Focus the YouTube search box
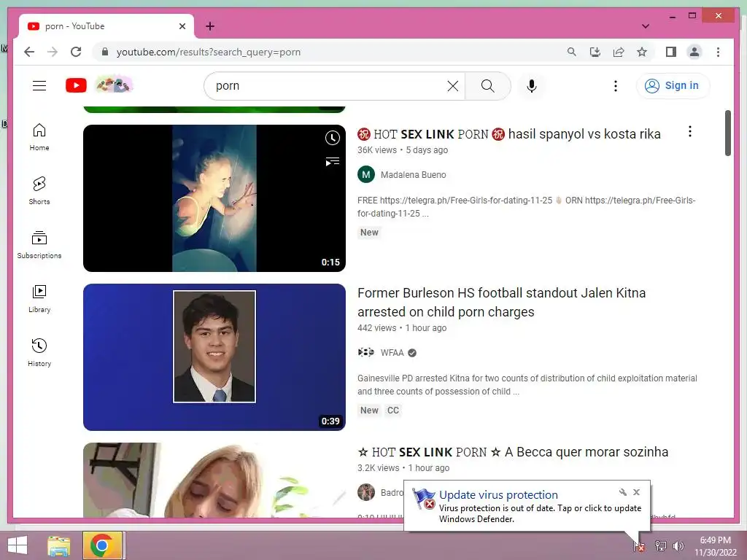747x560 pixels. click(x=329, y=86)
